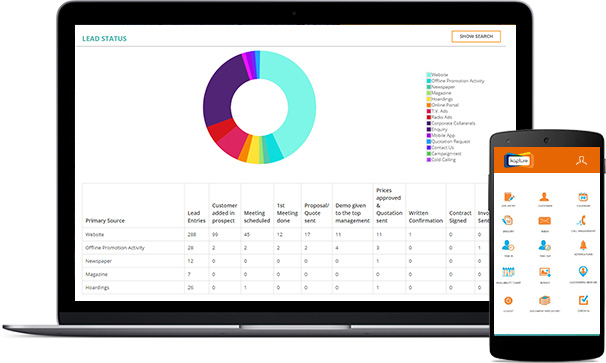Image resolution: width=606 pixels, height=363 pixels.
Task: Open the Calendar icon in phone app
Action: pos(583,197)
